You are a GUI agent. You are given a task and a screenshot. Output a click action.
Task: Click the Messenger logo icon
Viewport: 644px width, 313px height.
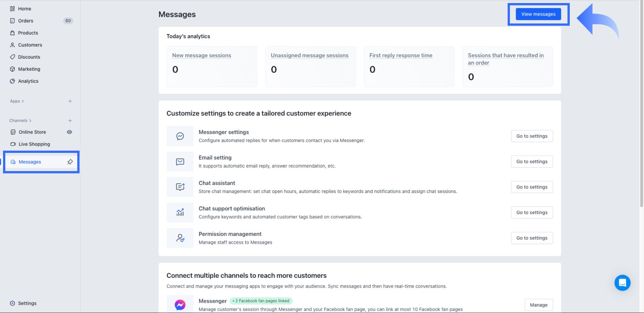180,305
